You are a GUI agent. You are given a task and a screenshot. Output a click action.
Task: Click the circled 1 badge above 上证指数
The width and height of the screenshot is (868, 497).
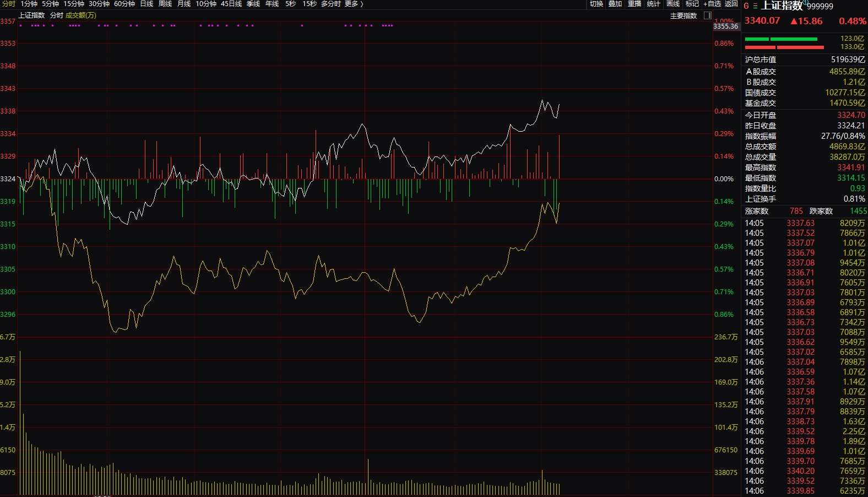(805, 2)
